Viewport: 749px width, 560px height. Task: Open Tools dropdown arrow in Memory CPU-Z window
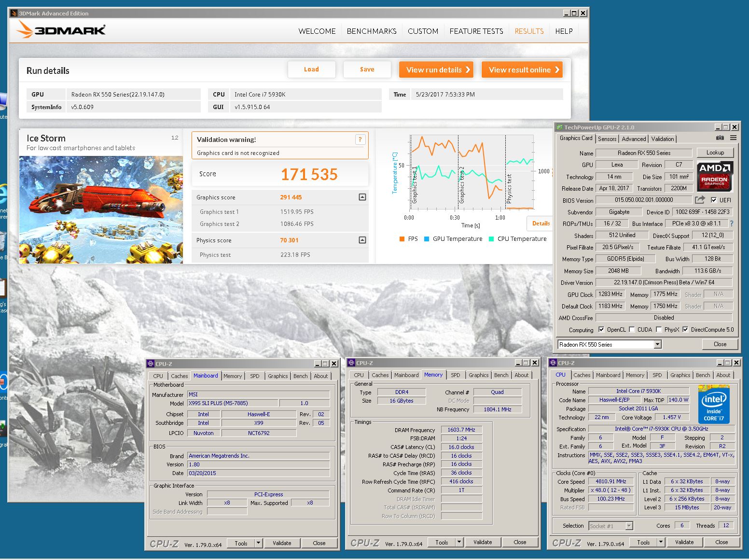pos(459,542)
